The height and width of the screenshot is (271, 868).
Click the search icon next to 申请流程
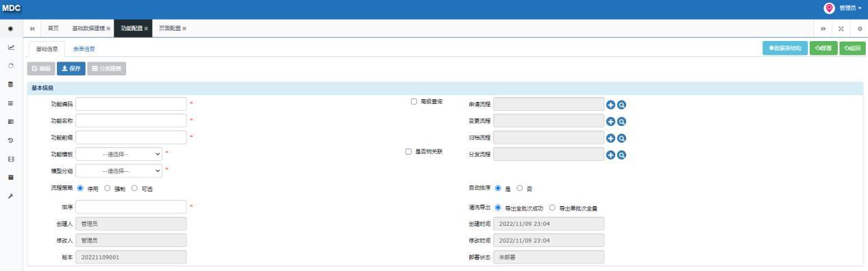(622, 104)
